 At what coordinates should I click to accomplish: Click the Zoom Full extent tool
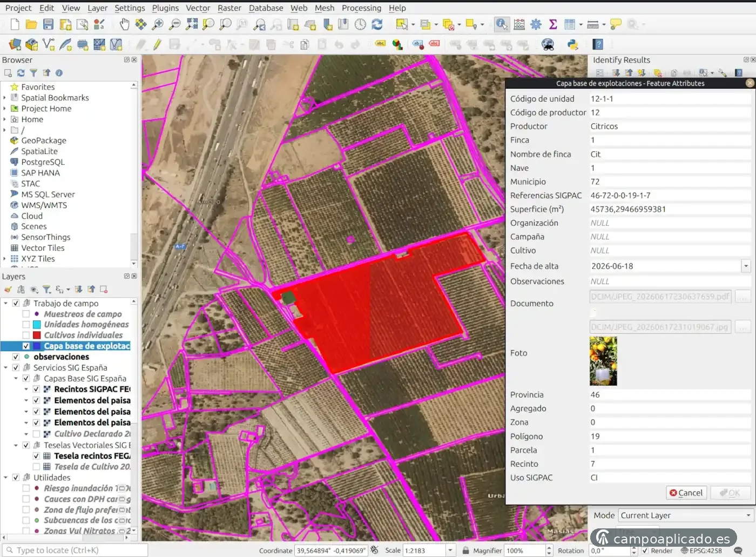(x=192, y=24)
